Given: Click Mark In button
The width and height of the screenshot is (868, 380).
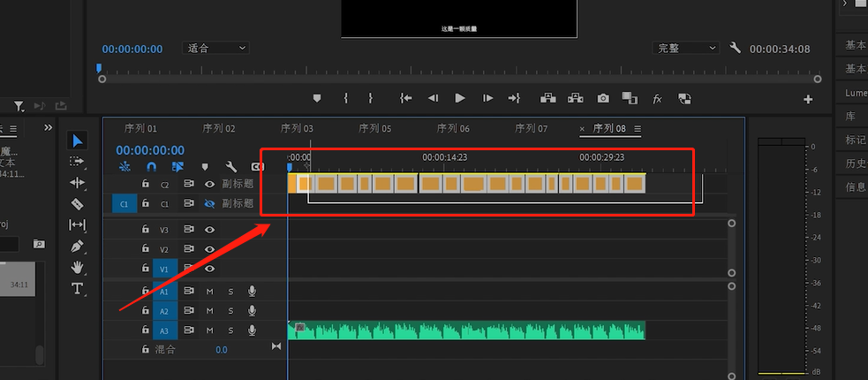Looking at the screenshot, I should (346, 98).
